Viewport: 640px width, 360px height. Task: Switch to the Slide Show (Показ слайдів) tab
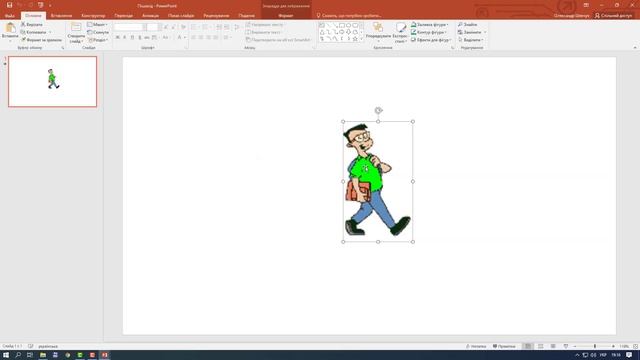point(181,16)
